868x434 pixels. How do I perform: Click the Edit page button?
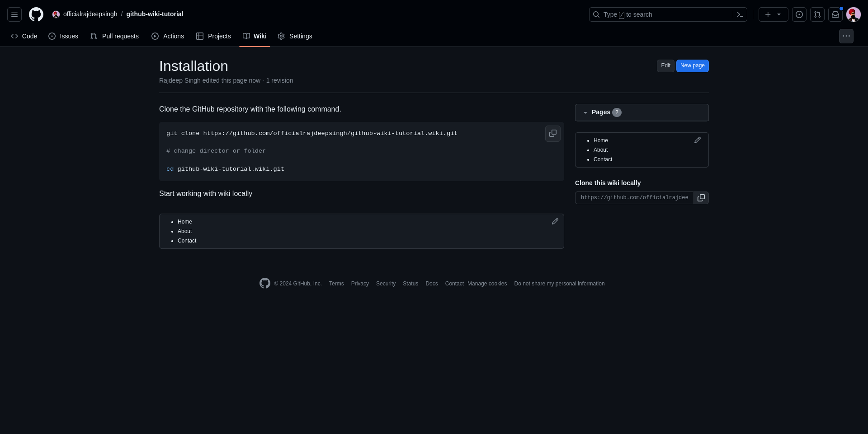(x=665, y=66)
